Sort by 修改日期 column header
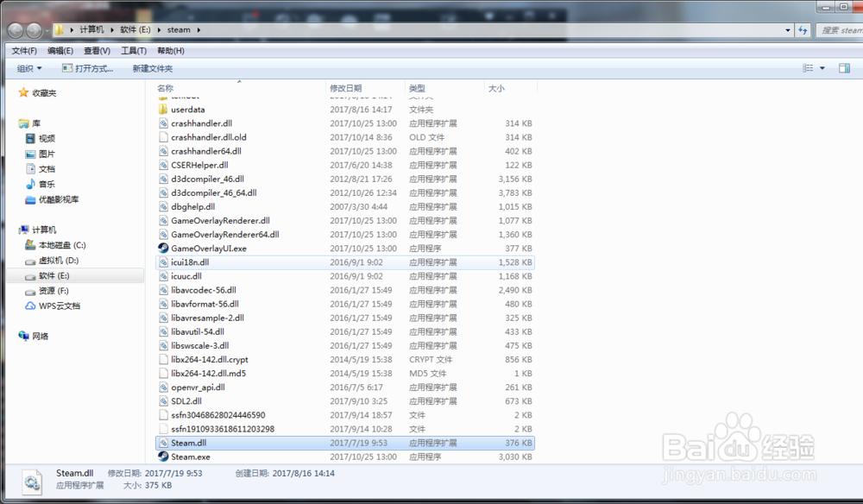 tap(346, 88)
